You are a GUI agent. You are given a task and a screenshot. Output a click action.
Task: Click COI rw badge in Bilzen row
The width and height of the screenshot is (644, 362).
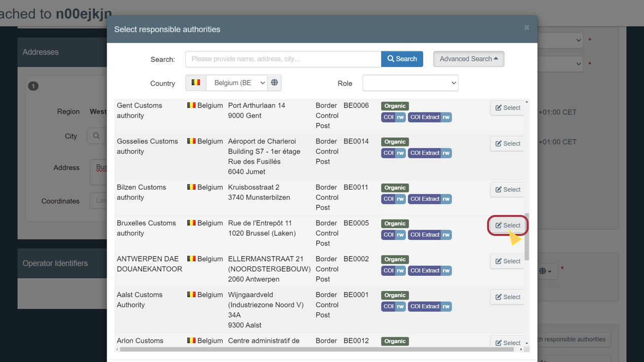pos(393,199)
